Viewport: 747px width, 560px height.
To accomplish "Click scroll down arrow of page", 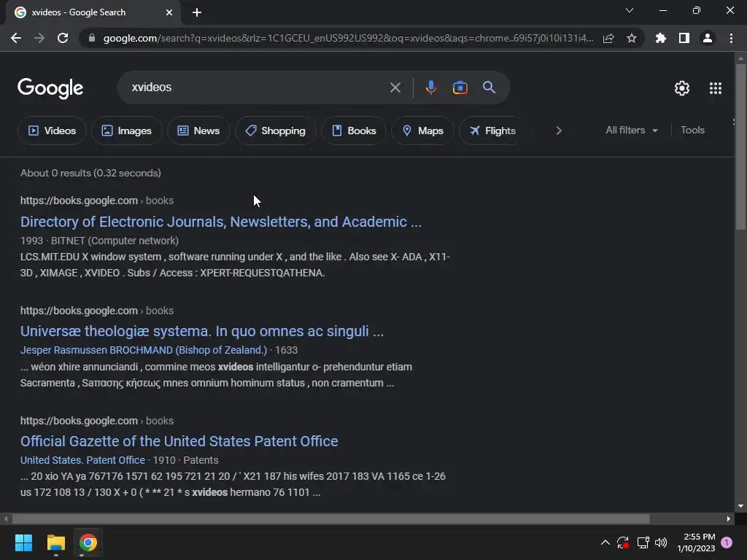I will 740,506.
